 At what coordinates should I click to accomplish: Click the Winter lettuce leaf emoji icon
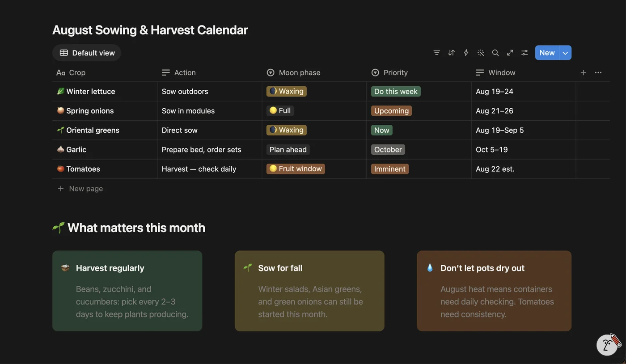click(60, 91)
